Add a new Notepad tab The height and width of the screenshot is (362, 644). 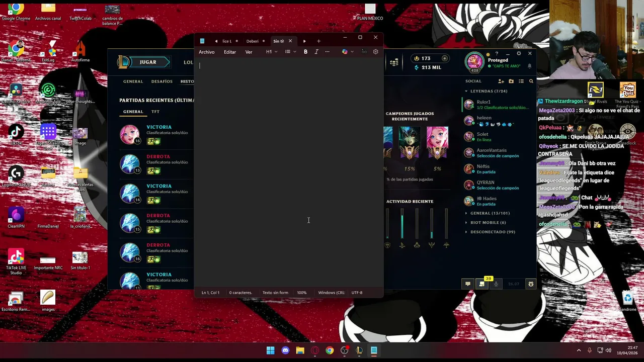click(318, 41)
